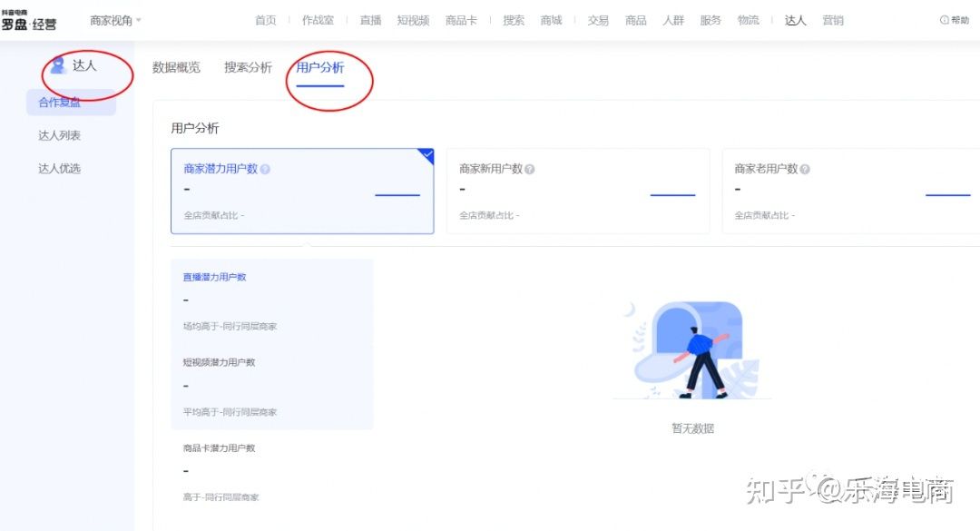Open the 商家视角 perspective dropdown
Screen dimensions: 980x531
pyautogui.click(x=113, y=19)
